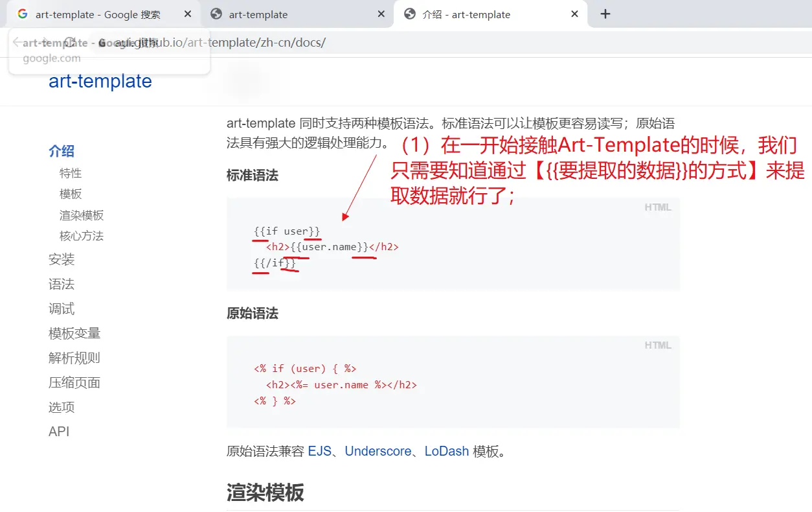Click the <h2>{{user.name}}</h2> code line
812x512 pixels.
point(332,247)
